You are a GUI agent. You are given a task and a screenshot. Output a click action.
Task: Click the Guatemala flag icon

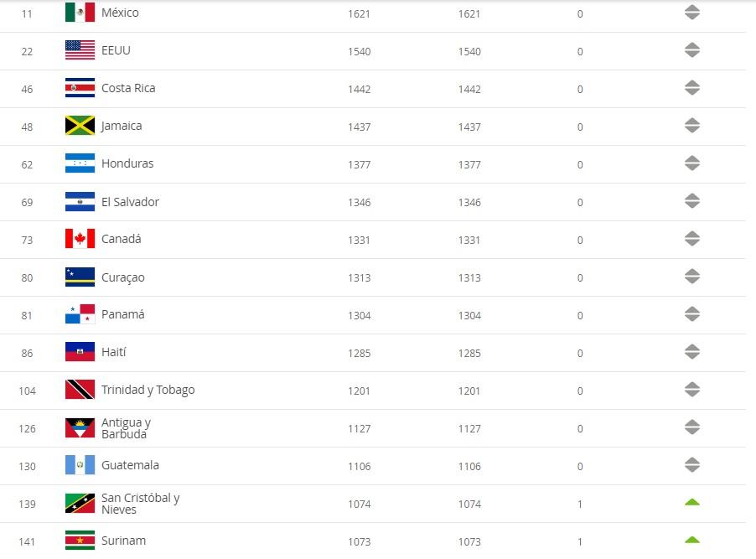click(x=80, y=465)
